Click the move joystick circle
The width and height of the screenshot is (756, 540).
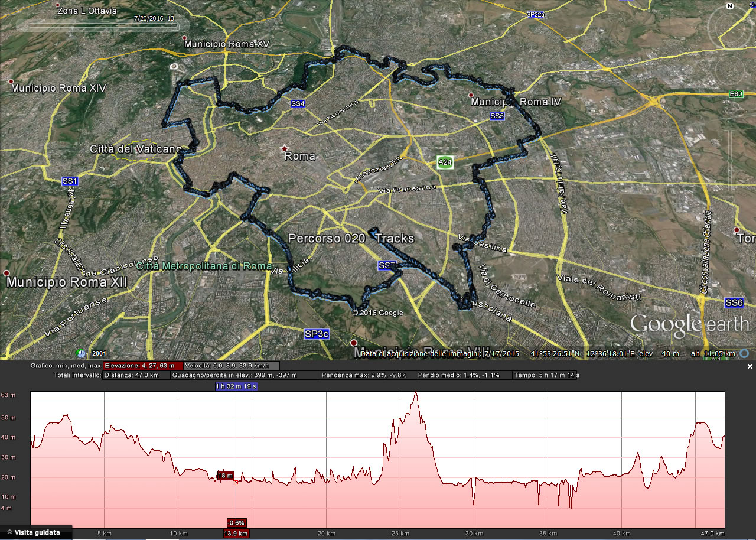(731, 72)
